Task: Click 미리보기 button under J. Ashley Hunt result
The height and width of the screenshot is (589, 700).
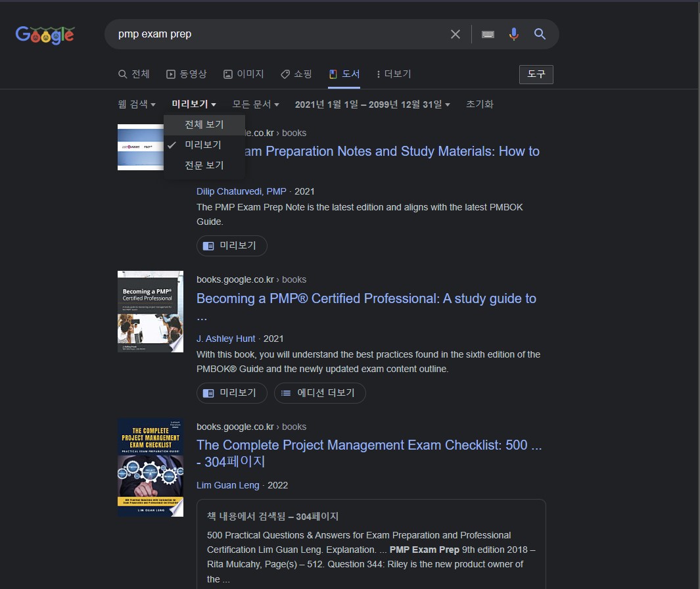Action: (x=232, y=393)
